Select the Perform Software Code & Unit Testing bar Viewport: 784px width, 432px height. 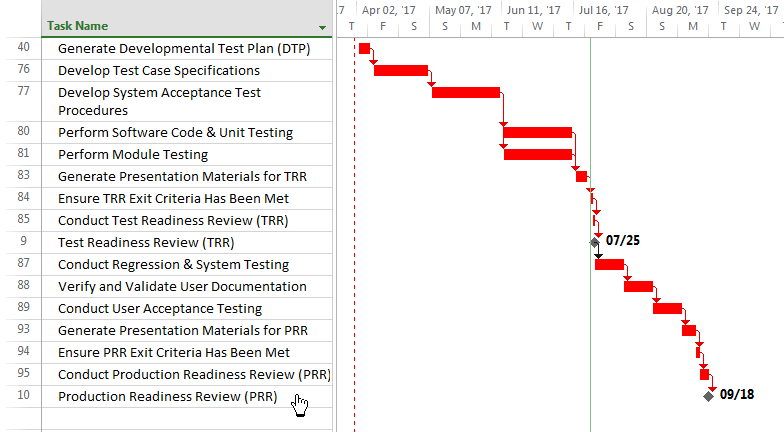pos(538,132)
